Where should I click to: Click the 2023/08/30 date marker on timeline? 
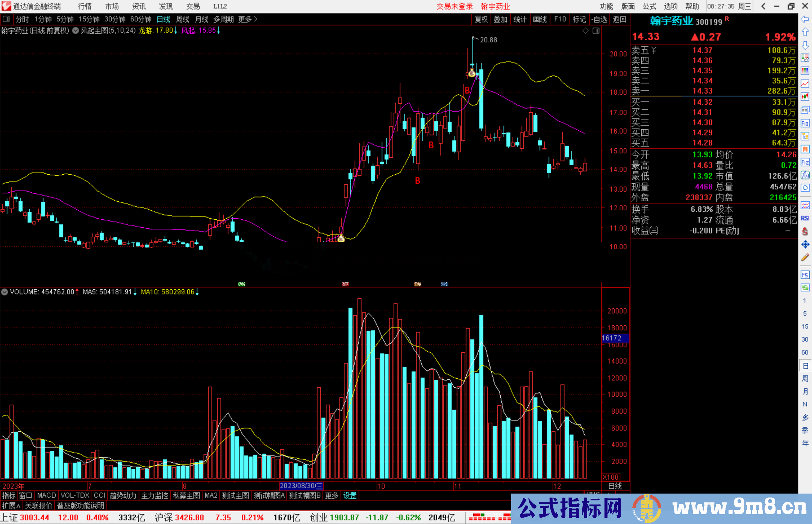pos(301,486)
